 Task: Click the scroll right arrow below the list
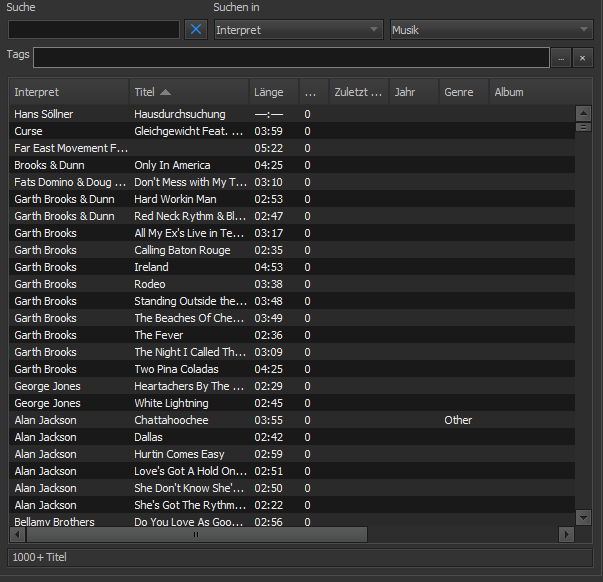click(x=566, y=534)
